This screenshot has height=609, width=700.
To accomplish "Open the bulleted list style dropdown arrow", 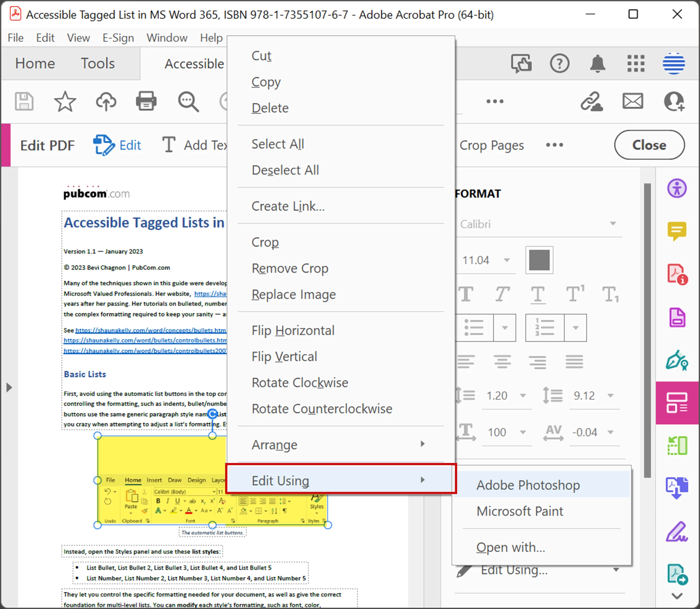I will [x=505, y=328].
